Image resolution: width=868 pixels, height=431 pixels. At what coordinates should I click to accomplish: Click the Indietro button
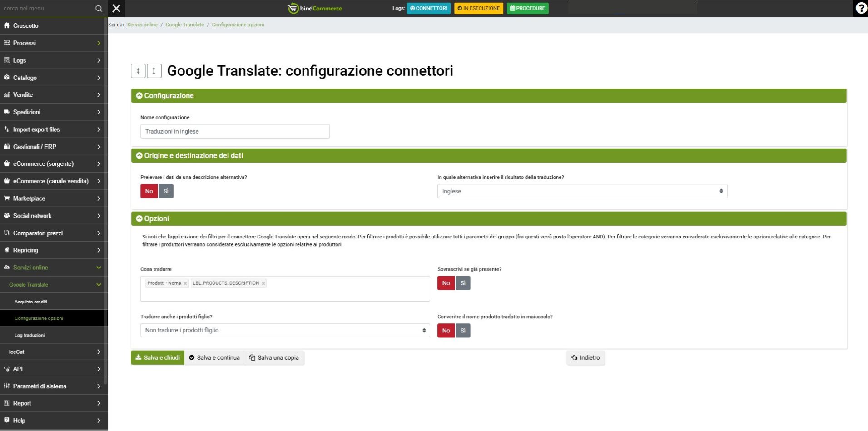click(x=585, y=357)
